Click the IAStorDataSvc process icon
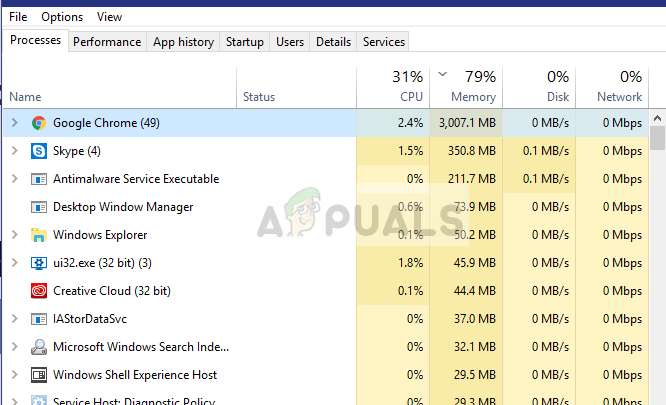Image resolution: width=666 pixels, height=405 pixels. 39,319
